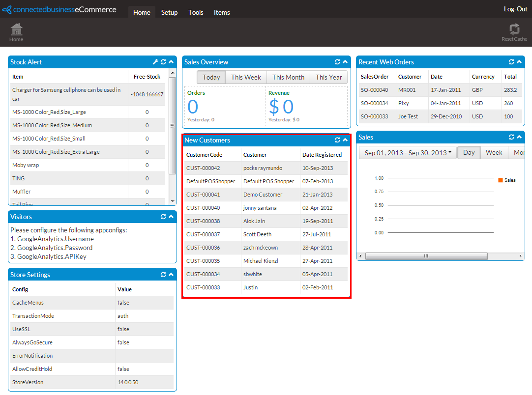Switch Sales Overview to This Month
This screenshot has height=395, width=532.
coord(288,77)
